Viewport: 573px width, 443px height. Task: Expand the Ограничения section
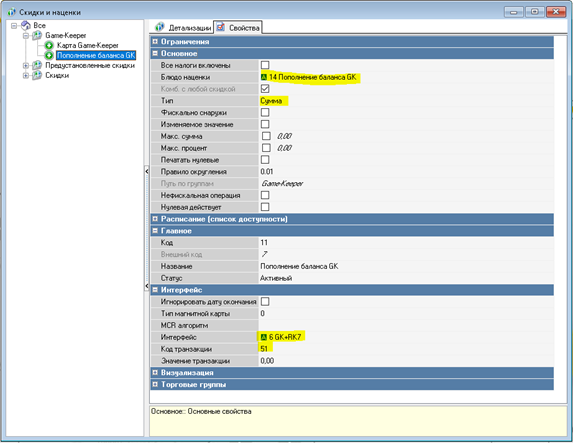tap(155, 41)
